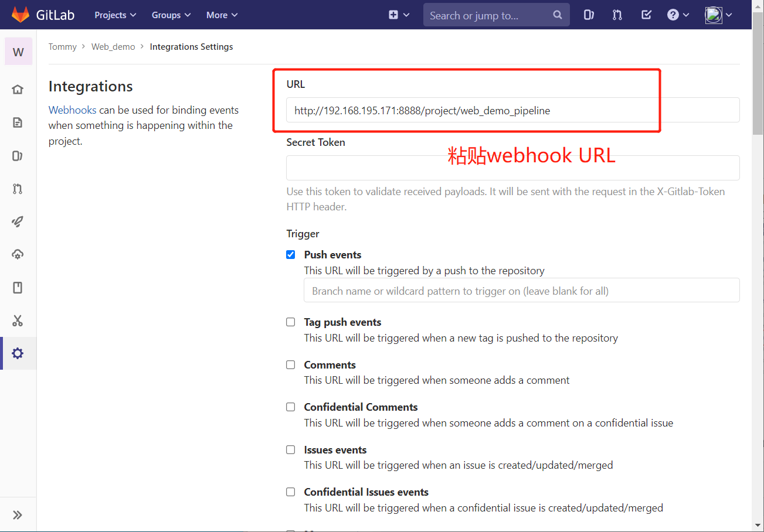Expand sidebar with double chevron

pyautogui.click(x=18, y=515)
